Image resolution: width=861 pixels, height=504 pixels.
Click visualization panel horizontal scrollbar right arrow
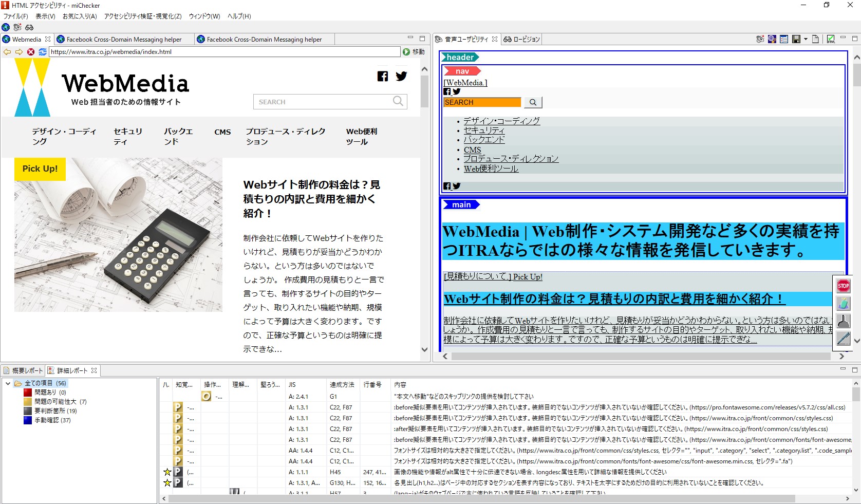(841, 356)
